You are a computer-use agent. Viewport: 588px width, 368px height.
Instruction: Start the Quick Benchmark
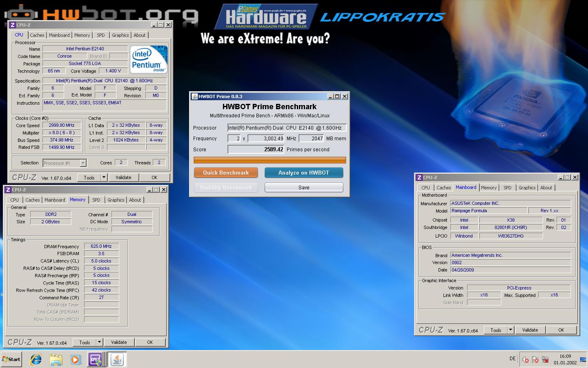pyautogui.click(x=226, y=173)
